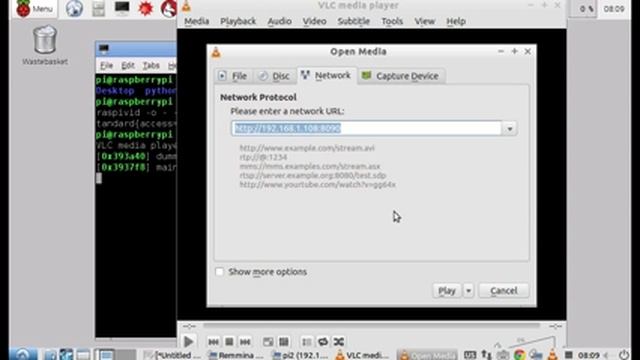The width and height of the screenshot is (640, 360).
Task: Open the Wastebasket desktop icon
Action: click(x=45, y=45)
